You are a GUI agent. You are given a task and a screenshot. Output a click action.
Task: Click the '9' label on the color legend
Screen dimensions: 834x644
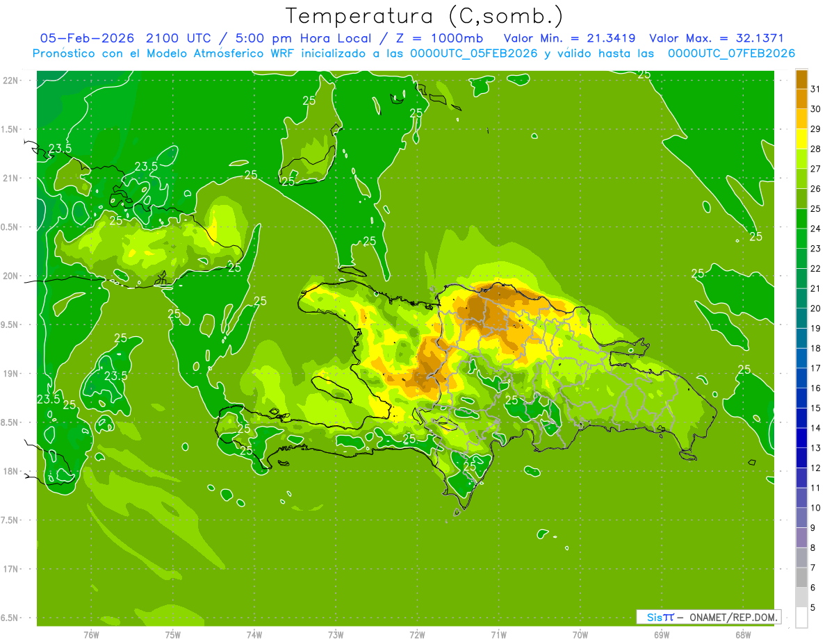[x=812, y=528]
